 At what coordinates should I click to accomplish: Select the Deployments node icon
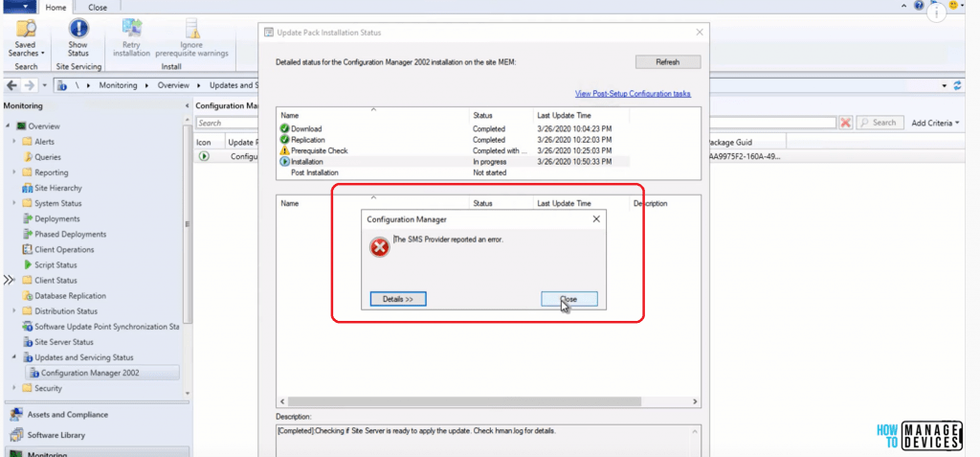27,218
